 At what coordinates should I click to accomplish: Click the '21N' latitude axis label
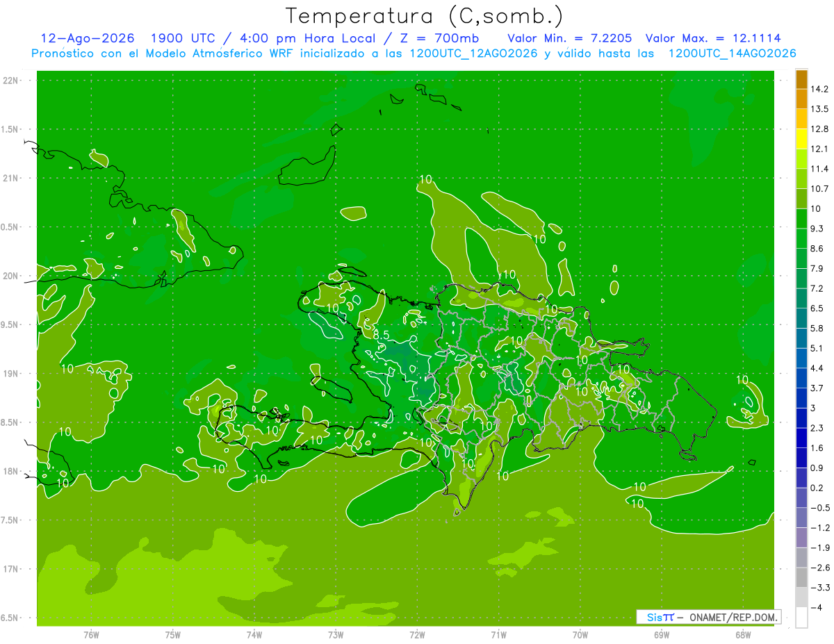coord(11,178)
